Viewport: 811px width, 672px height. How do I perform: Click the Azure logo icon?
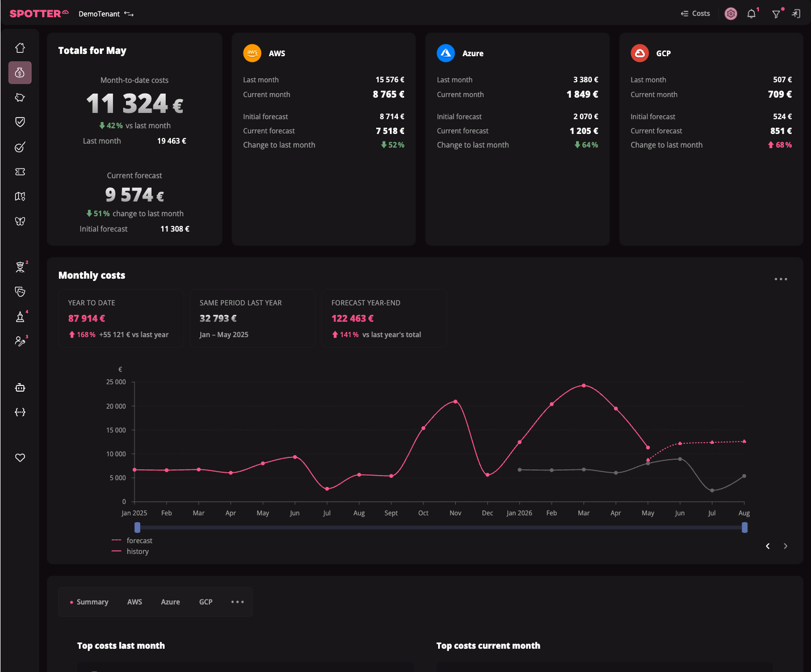pyautogui.click(x=446, y=53)
